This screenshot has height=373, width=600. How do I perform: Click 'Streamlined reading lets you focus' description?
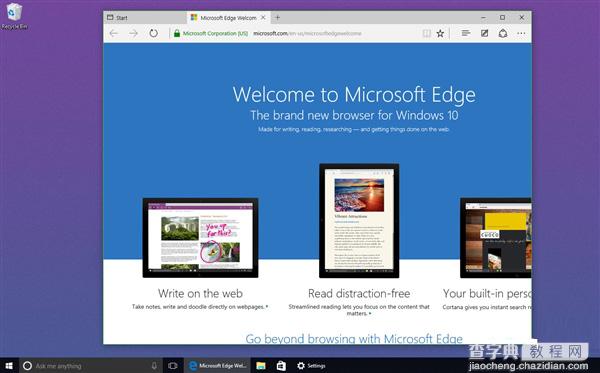(359, 310)
